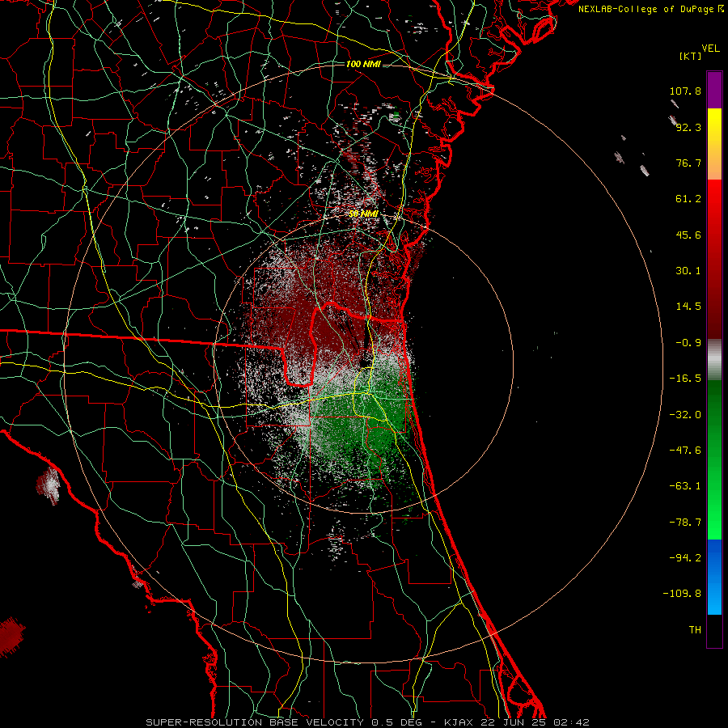Click the -0.9 velocity scale value
The height and width of the screenshot is (728, 728).
tap(688, 343)
